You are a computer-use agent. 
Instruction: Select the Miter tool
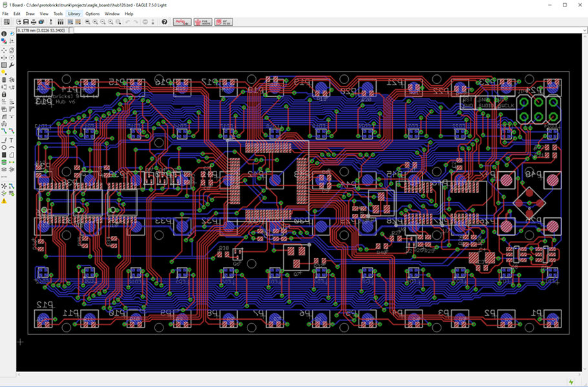point(12,109)
